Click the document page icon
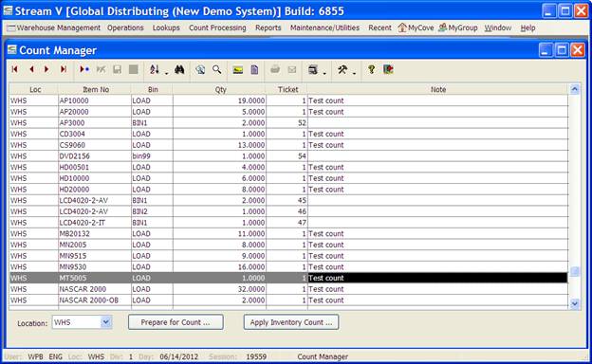This screenshot has width=592, height=364. click(x=254, y=69)
